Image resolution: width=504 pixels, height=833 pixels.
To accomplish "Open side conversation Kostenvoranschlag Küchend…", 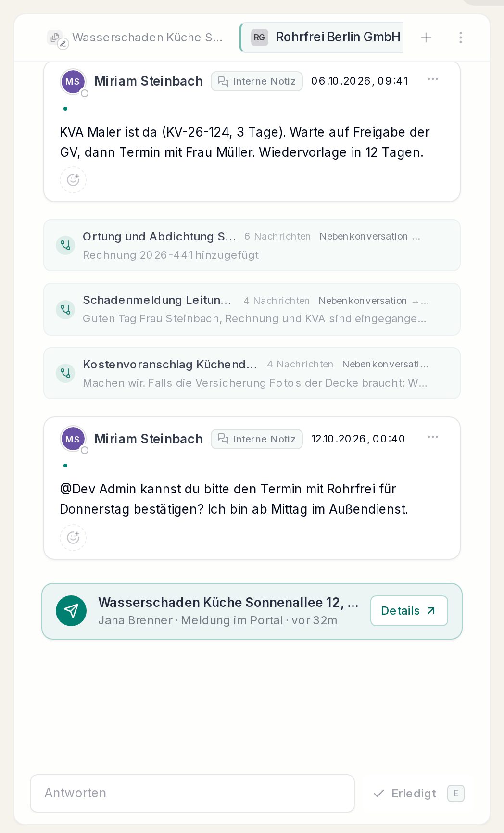I will (x=252, y=373).
